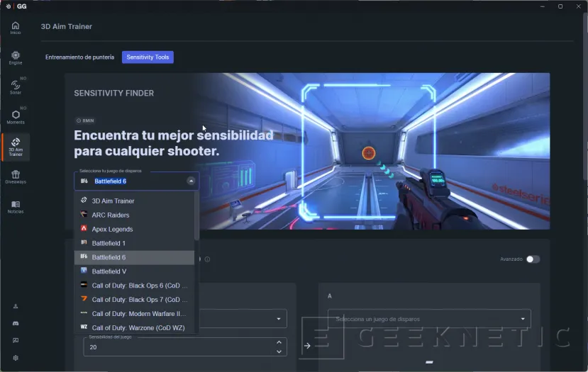Switch to Sensitivity Tools tab
Image resolution: width=588 pixels, height=372 pixels.
pos(148,57)
